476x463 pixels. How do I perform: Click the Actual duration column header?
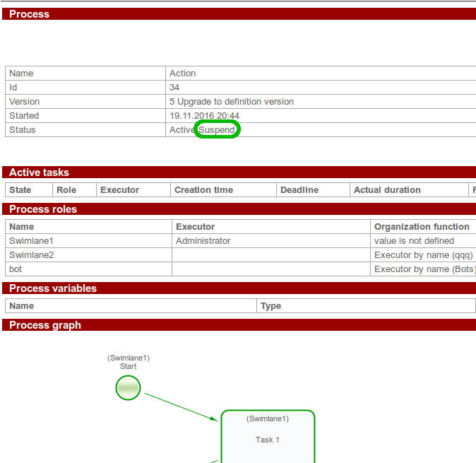tap(387, 190)
